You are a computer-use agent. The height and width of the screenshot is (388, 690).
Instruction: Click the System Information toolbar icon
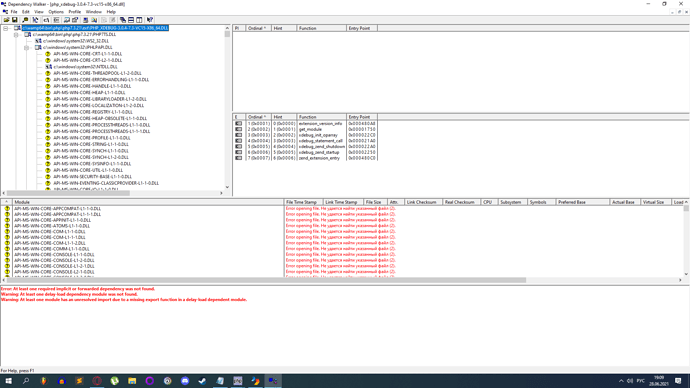[85, 20]
